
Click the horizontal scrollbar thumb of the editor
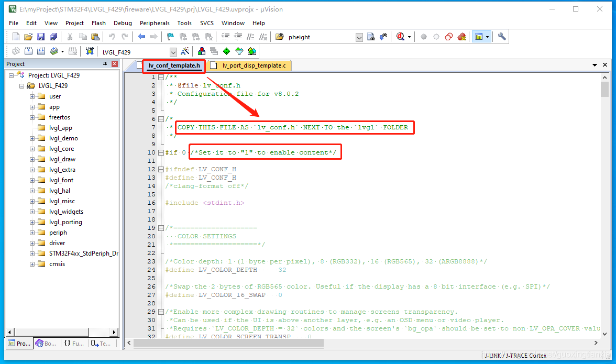(x=228, y=343)
